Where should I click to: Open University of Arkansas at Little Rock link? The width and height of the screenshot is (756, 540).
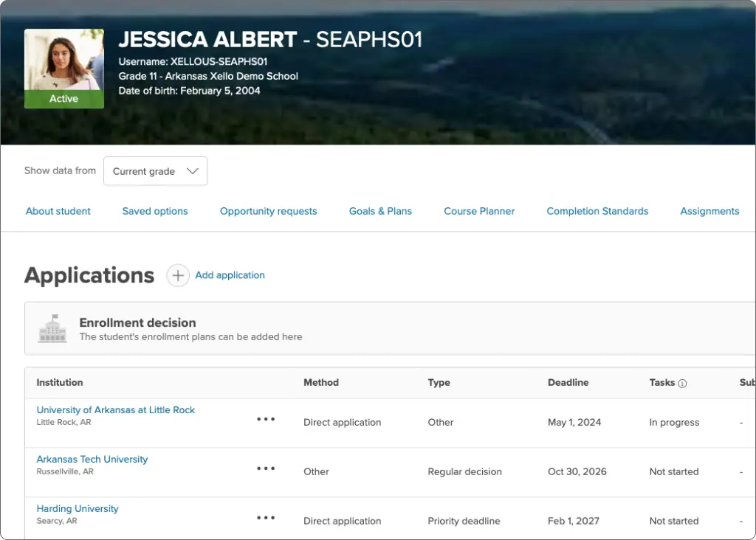[116, 410]
